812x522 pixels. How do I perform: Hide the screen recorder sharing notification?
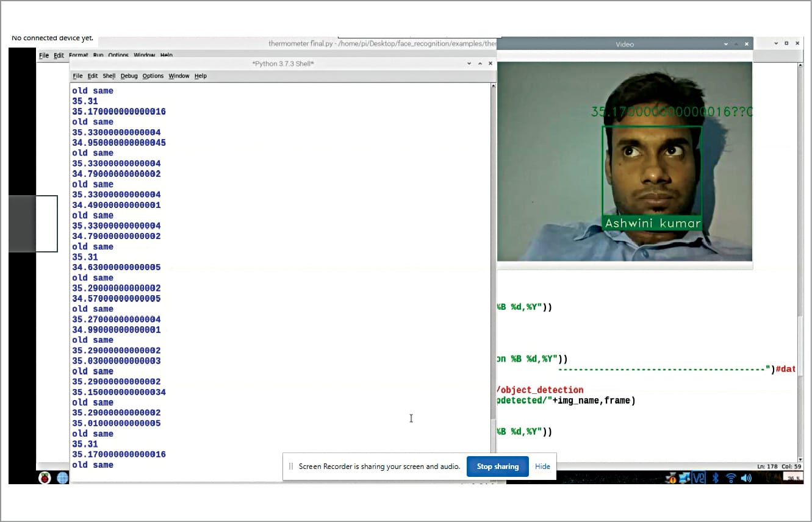(x=542, y=467)
